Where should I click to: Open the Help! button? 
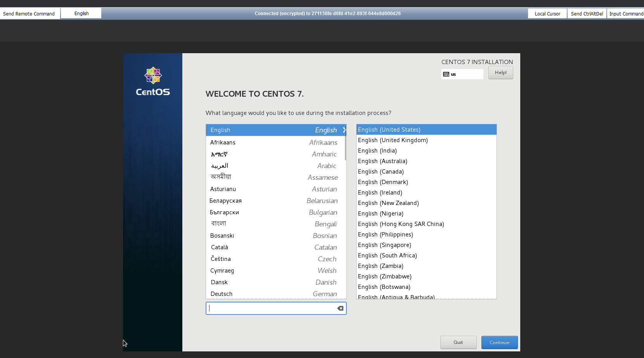(500, 73)
